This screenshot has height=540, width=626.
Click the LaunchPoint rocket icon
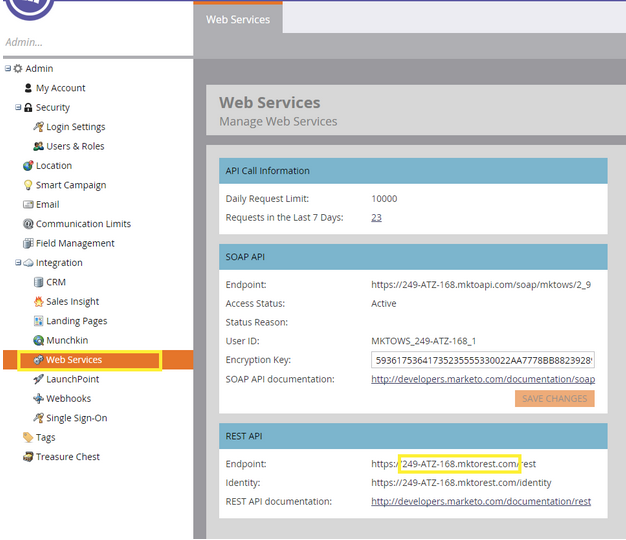38,379
